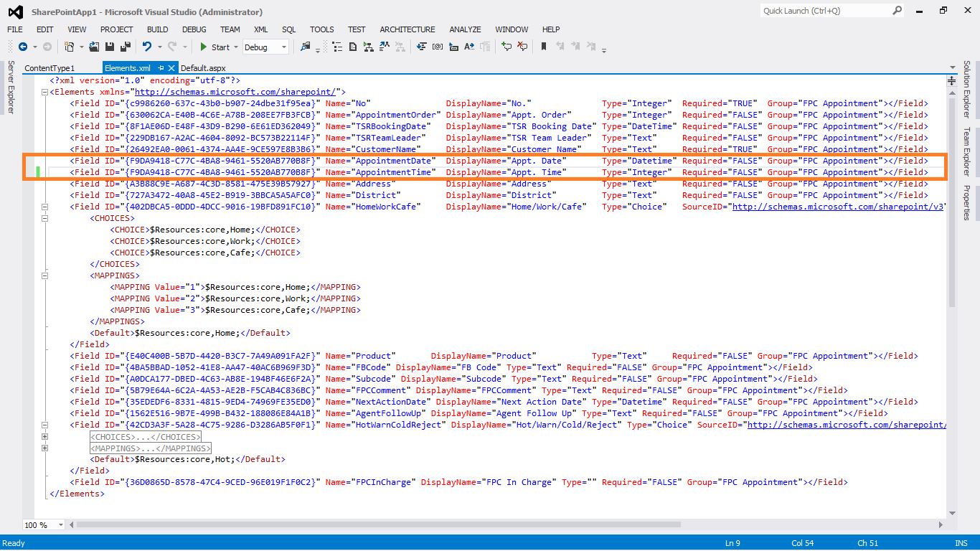Save the current file with Save icon
This screenshot has height=551, width=980.
click(110, 47)
